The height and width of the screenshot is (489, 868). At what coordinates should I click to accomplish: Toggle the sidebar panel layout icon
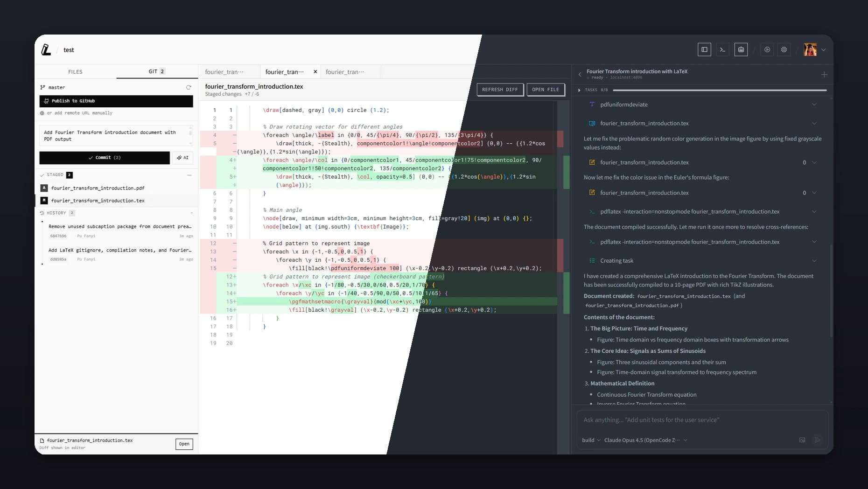[x=704, y=49]
